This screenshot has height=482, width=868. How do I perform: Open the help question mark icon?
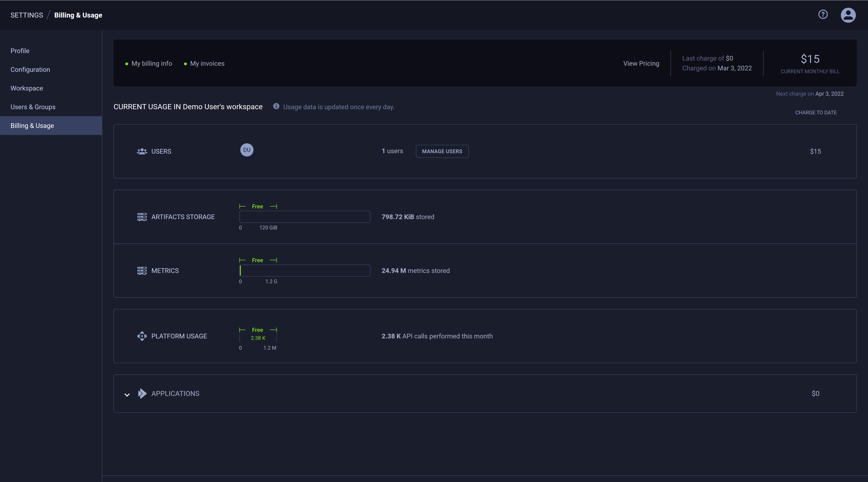click(823, 14)
